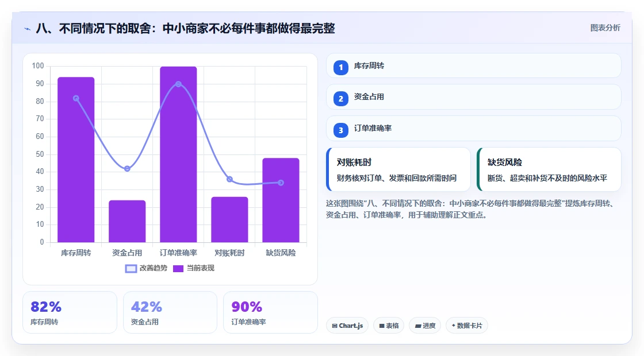
Task: Click the 缺货风险 x-axis label
Action: click(281, 253)
